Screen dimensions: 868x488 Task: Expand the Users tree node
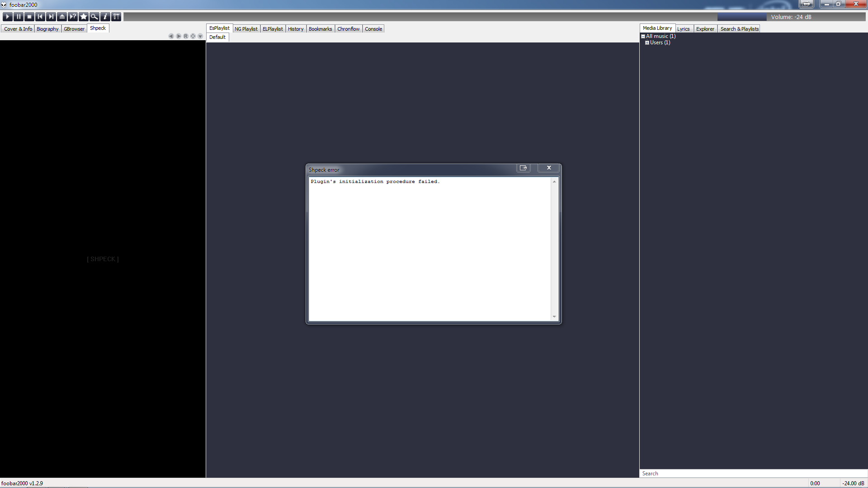(647, 42)
